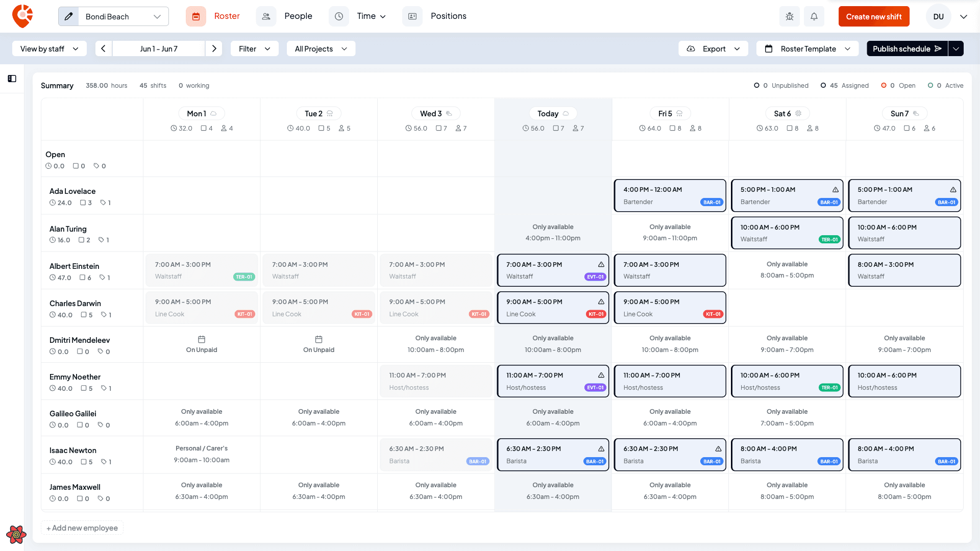Click the DU user avatar
Viewport: 980px width, 551px height.
pyautogui.click(x=938, y=16)
